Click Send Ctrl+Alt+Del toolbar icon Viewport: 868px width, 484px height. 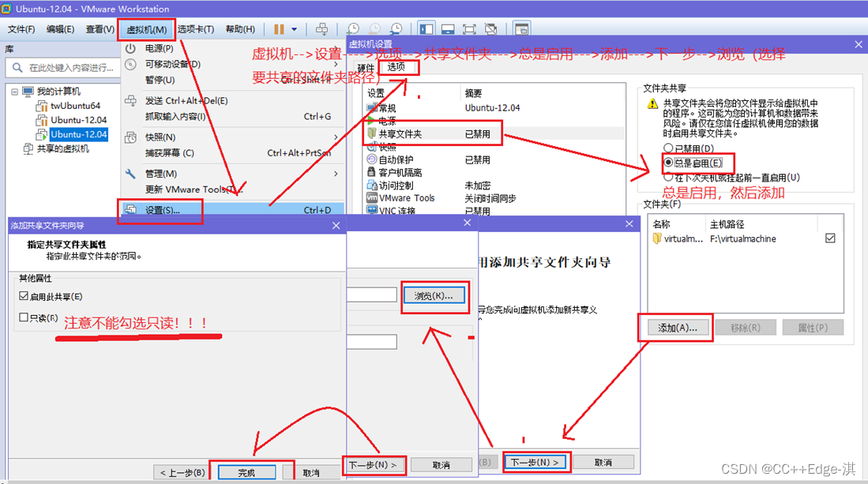321,29
